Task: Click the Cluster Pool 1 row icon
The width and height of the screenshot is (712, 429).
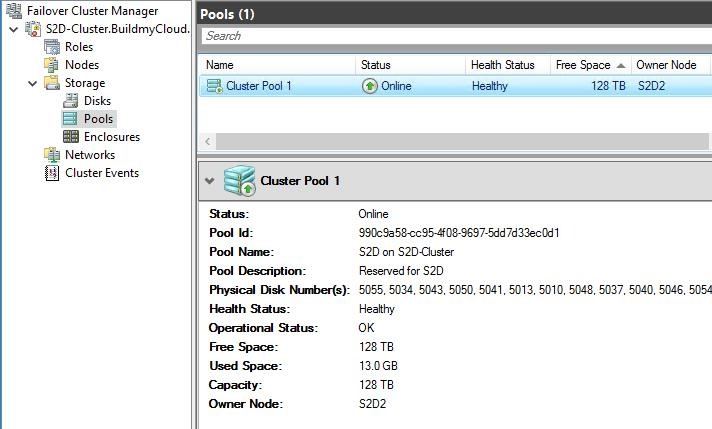Action: tap(214, 86)
